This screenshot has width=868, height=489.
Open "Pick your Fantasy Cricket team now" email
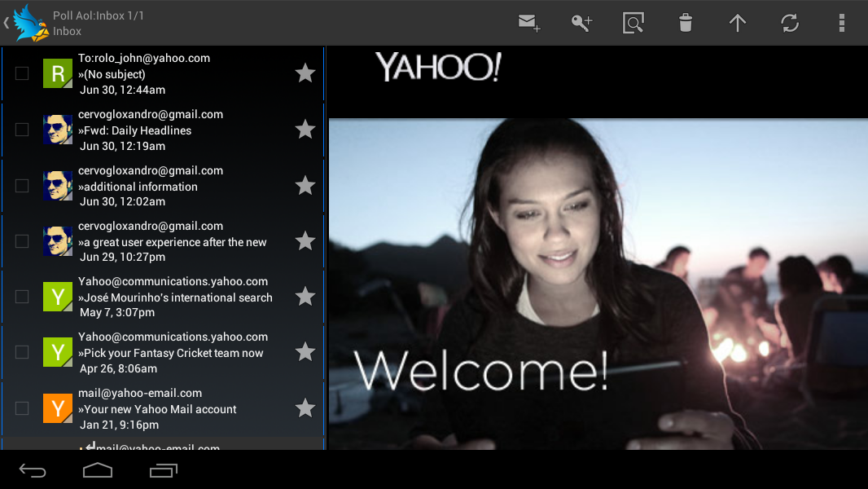point(163,352)
